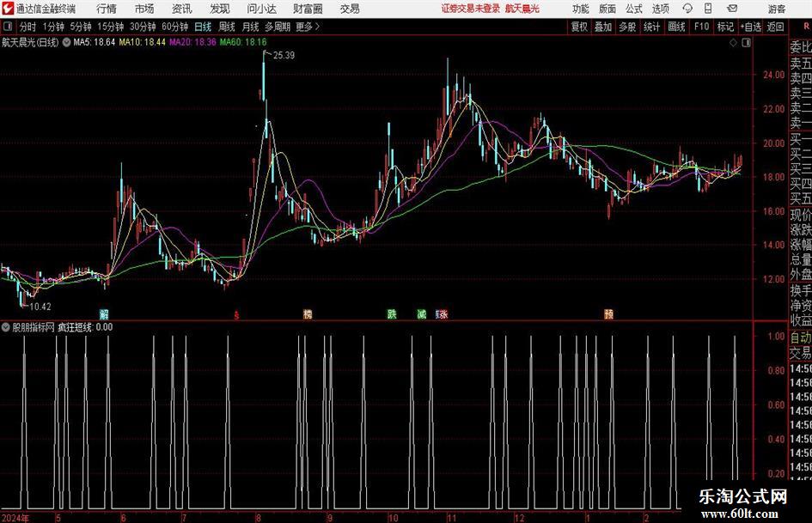Select the 日线 daily period tab
The width and height of the screenshot is (812, 523).
[x=203, y=27]
